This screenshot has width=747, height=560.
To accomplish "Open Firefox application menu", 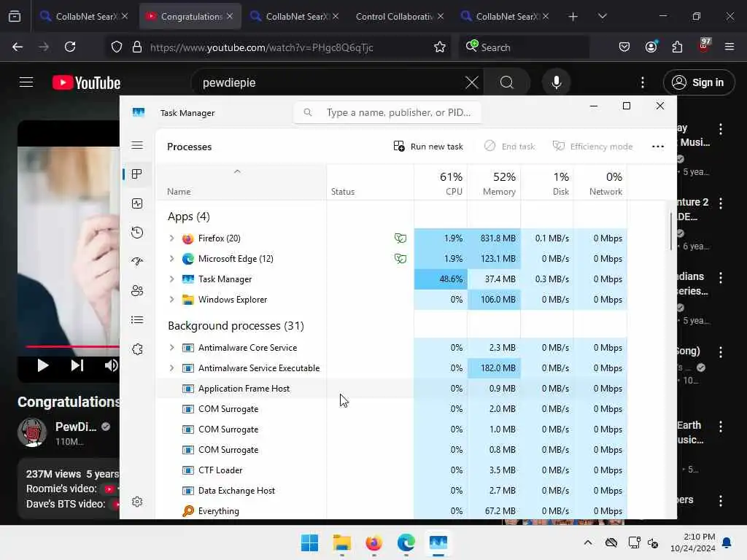I will pos(729,47).
